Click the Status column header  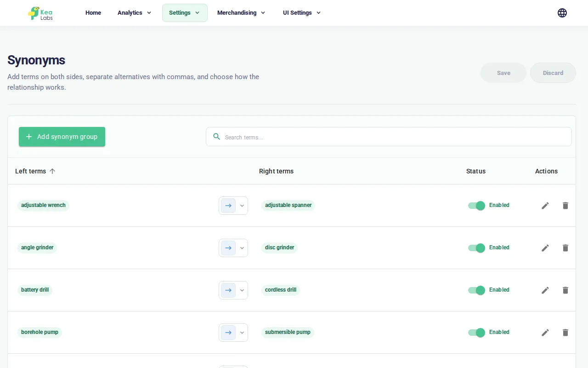point(476,171)
